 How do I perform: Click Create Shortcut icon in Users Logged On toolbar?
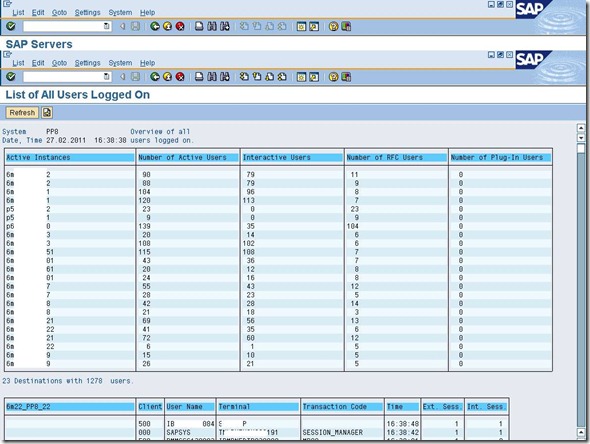tap(314, 77)
